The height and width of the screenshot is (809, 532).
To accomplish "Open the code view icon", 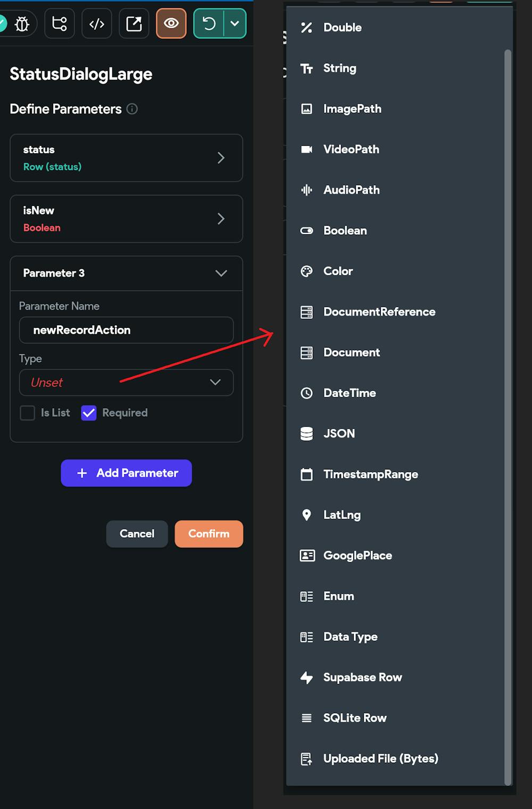I will pos(97,24).
